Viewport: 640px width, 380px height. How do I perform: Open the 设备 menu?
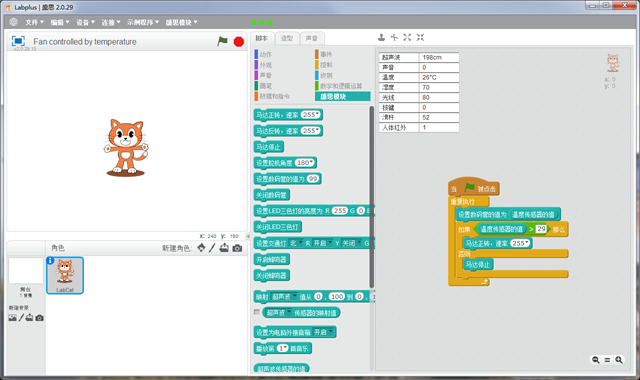85,22
